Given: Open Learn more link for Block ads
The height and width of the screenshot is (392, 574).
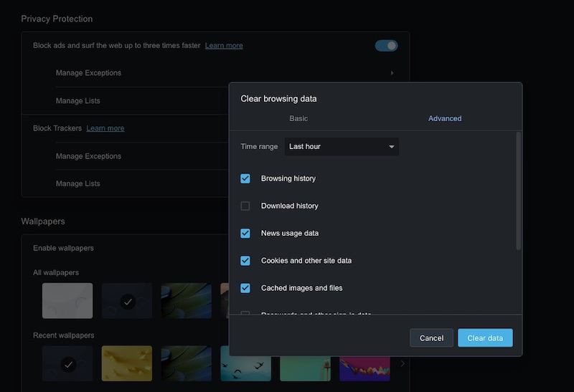Looking at the screenshot, I should (x=224, y=46).
